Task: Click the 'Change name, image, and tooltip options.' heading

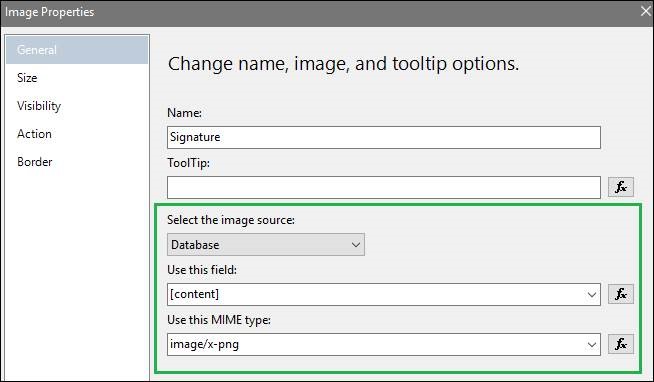Action: tap(343, 64)
